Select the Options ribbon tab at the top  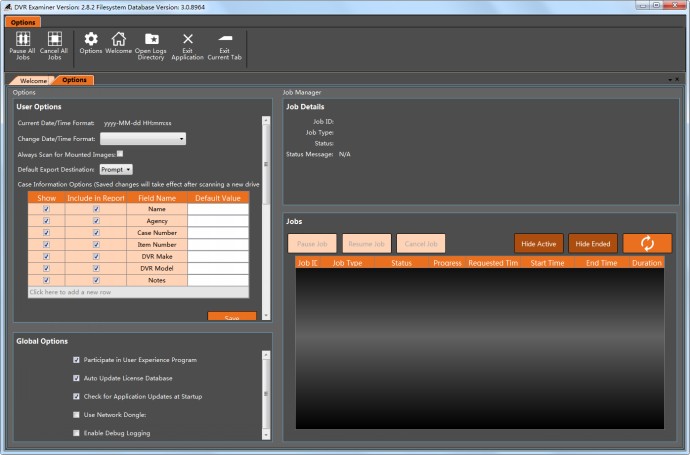tap(23, 22)
